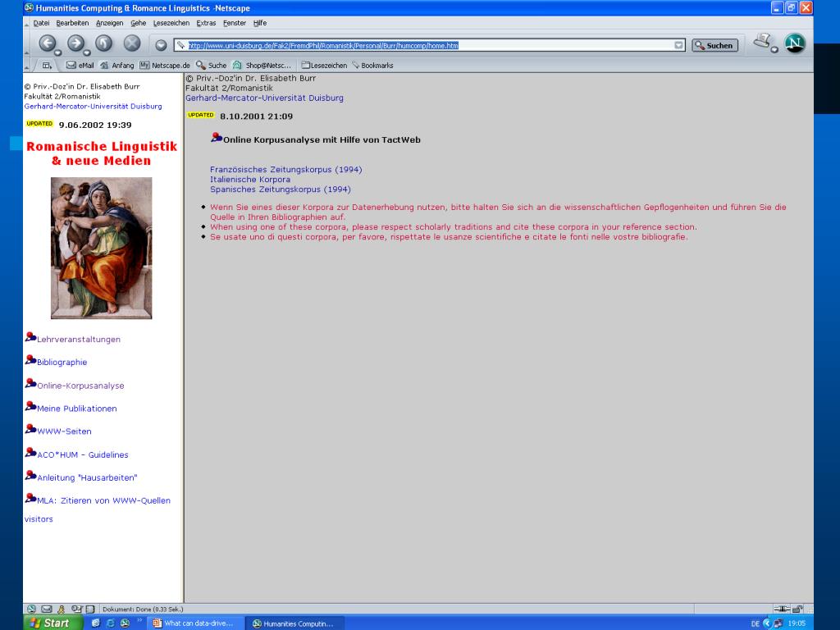Click the visitors link
Screen dimensions: 840x630
point(39,519)
